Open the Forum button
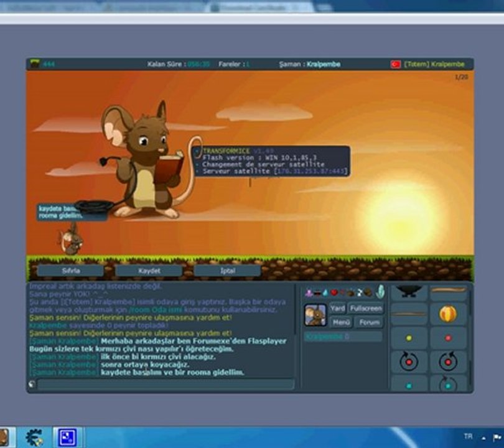This screenshot has height=448, width=504. 370,322
